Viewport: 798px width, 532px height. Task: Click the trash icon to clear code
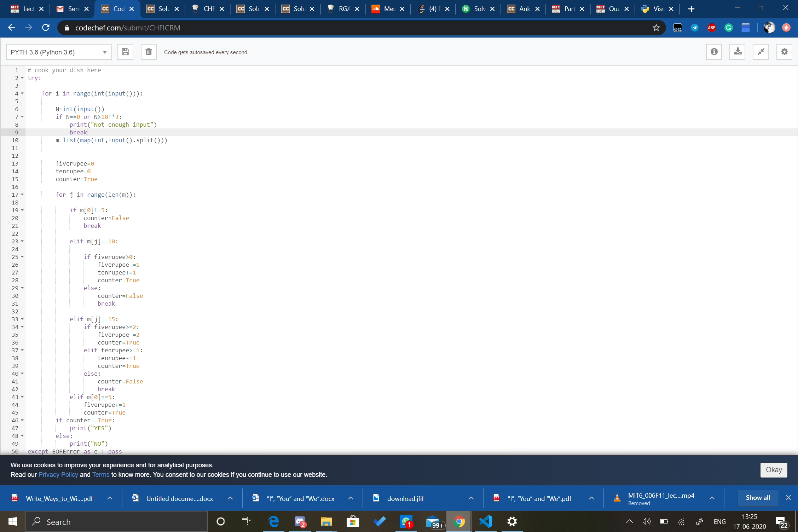point(149,52)
